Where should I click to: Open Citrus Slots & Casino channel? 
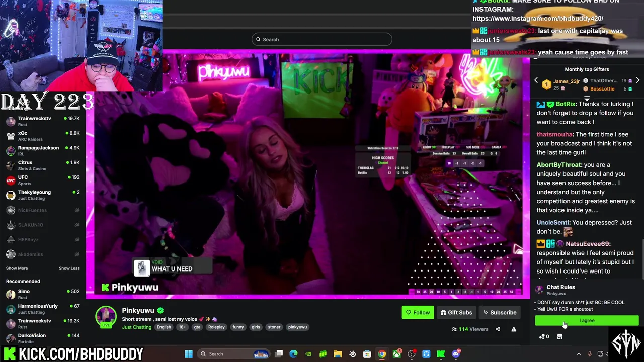pos(43,165)
